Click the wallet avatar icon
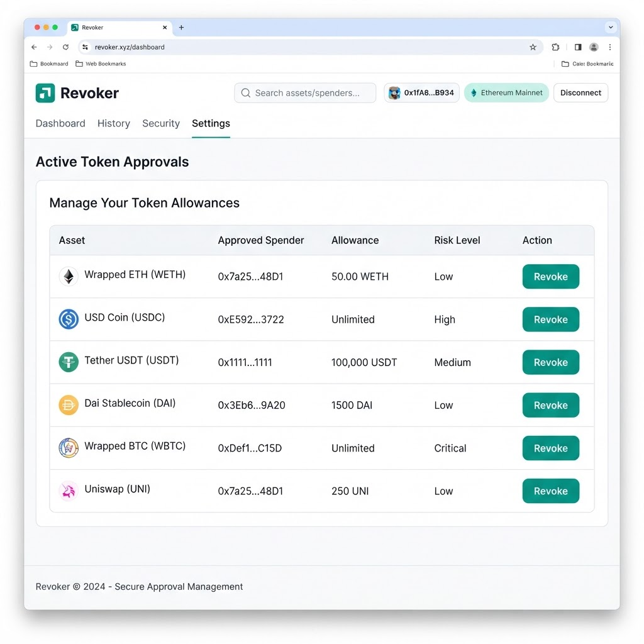This screenshot has width=644, height=644. (394, 93)
